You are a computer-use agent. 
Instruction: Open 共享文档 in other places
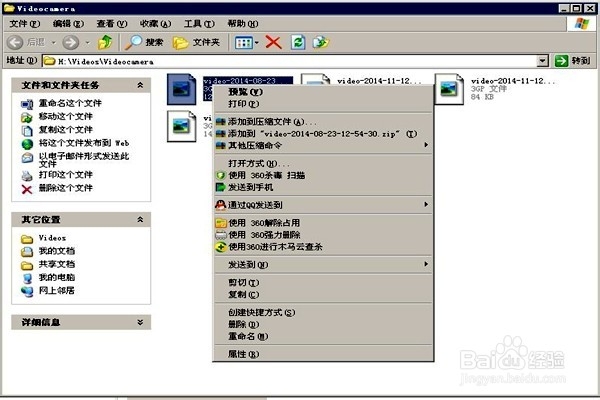click(x=57, y=264)
